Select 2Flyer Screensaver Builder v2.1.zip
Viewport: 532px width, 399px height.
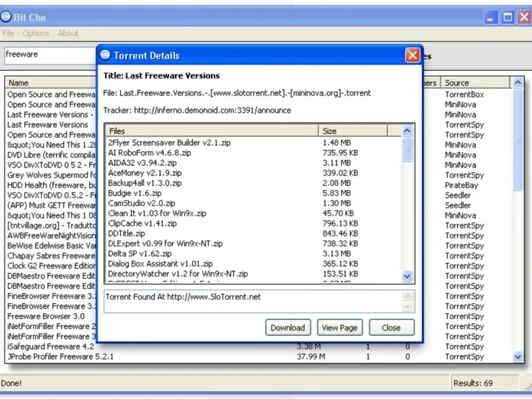tap(170, 143)
